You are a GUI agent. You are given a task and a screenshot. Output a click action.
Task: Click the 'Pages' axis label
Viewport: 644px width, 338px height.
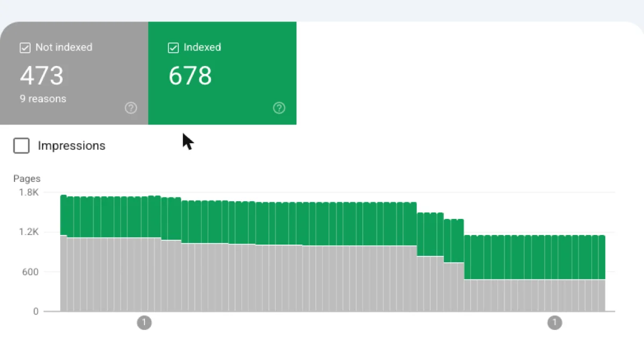pos(27,179)
